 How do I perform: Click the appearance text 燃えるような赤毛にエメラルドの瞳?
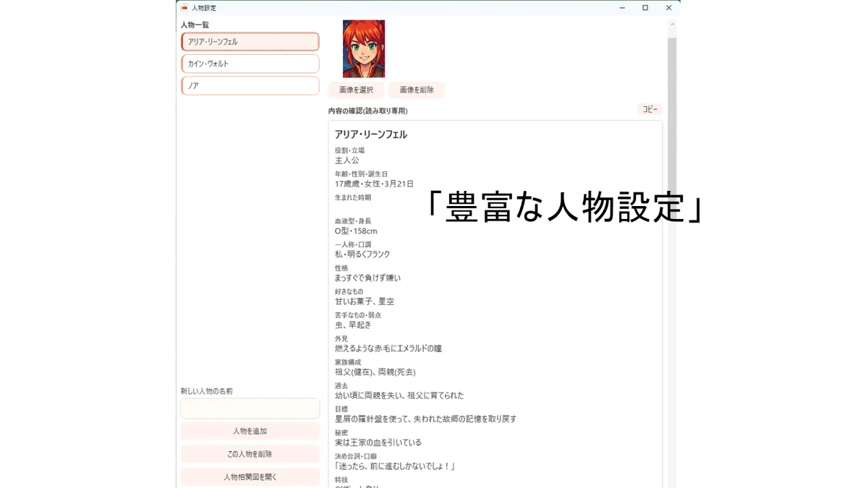(x=388, y=348)
